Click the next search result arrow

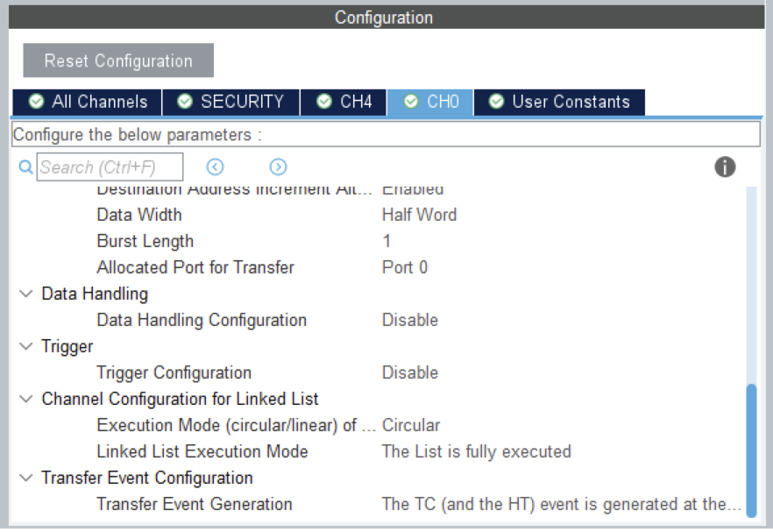click(x=278, y=167)
